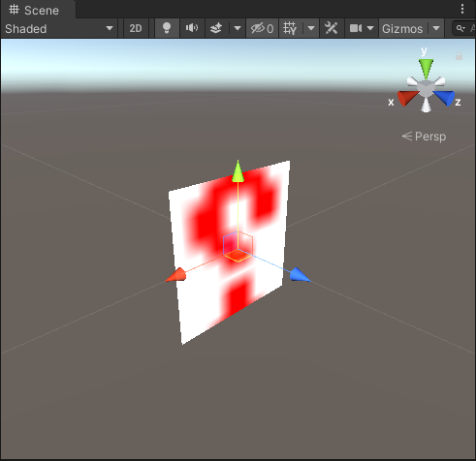Click the scene search field

[464, 28]
